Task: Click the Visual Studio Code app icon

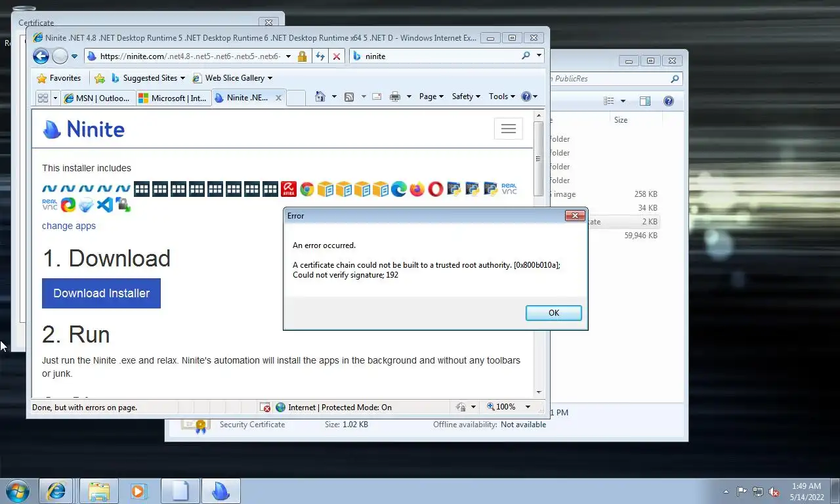Action: click(104, 205)
